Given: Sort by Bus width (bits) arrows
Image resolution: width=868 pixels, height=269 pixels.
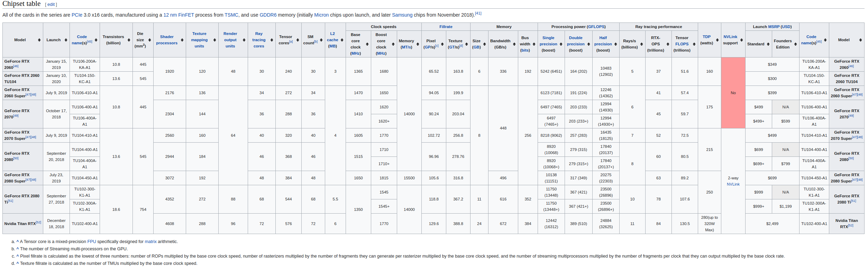Looking at the screenshot, I should point(534,44).
